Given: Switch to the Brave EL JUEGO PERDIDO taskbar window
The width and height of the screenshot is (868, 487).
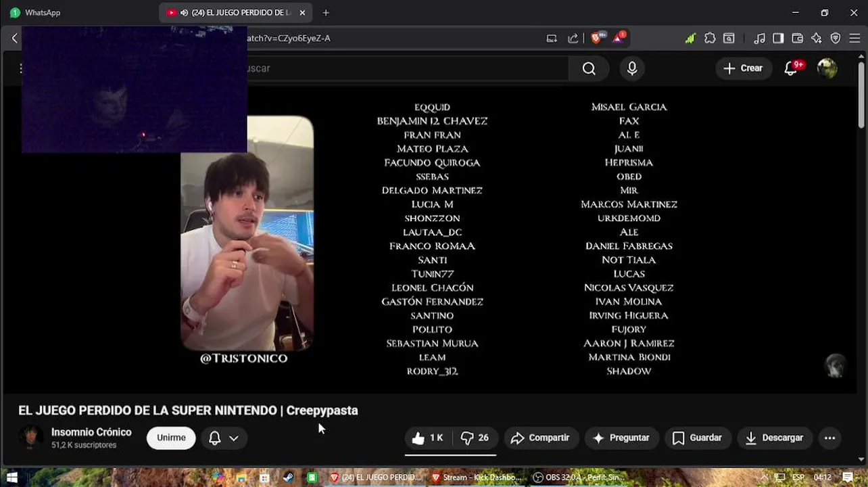Looking at the screenshot, I should 375,478.
